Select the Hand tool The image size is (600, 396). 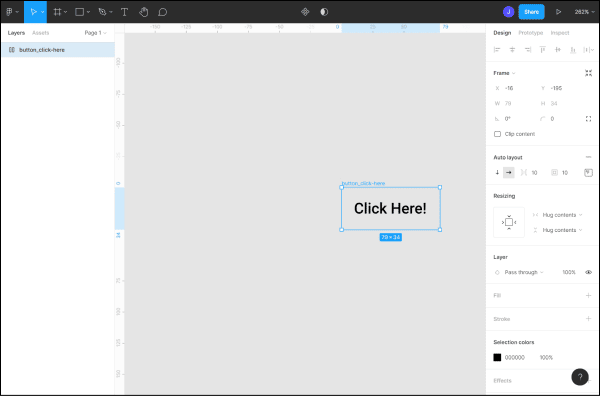(143, 12)
